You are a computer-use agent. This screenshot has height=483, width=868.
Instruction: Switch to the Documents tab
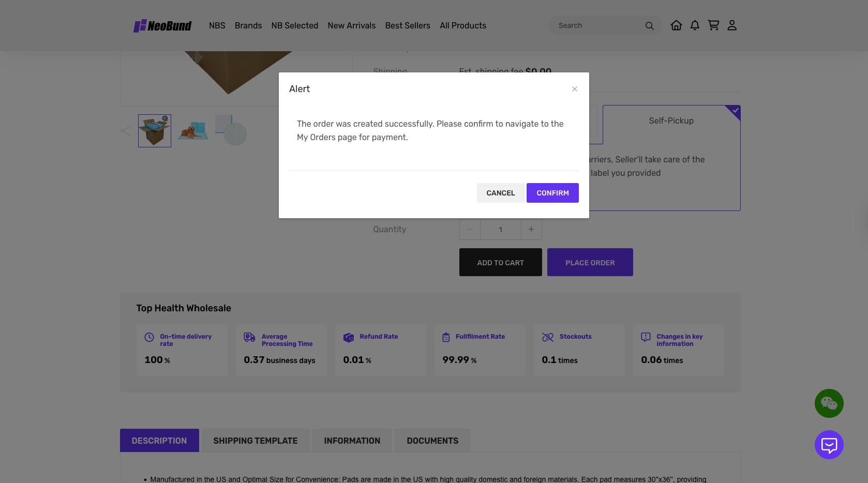click(x=432, y=441)
